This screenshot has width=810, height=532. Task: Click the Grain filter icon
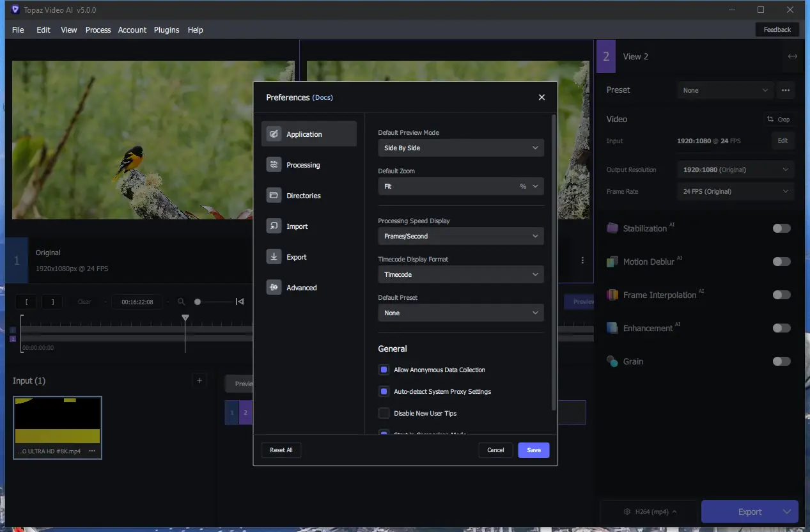coord(612,361)
